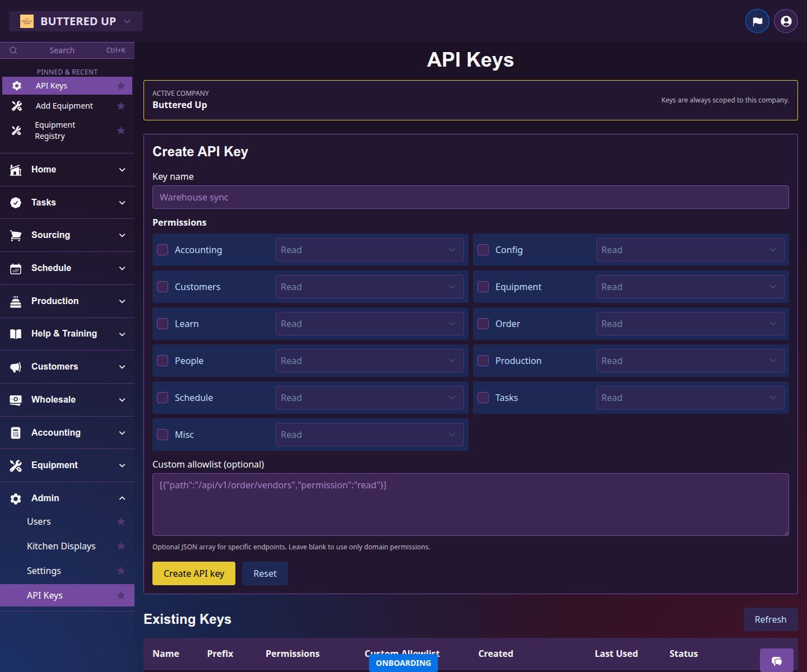Select the Schedule calendar icon
The image size is (807, 672).
16,268
